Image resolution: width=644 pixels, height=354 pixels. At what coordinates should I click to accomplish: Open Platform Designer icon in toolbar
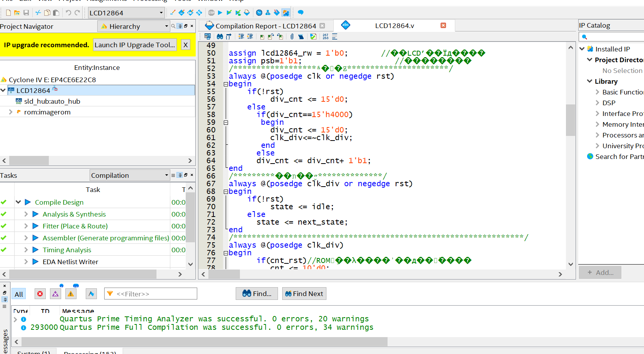(286, 13)
